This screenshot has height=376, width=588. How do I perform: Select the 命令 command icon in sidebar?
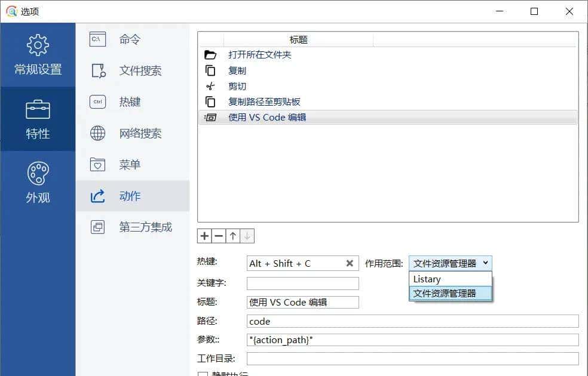[97, 39]
